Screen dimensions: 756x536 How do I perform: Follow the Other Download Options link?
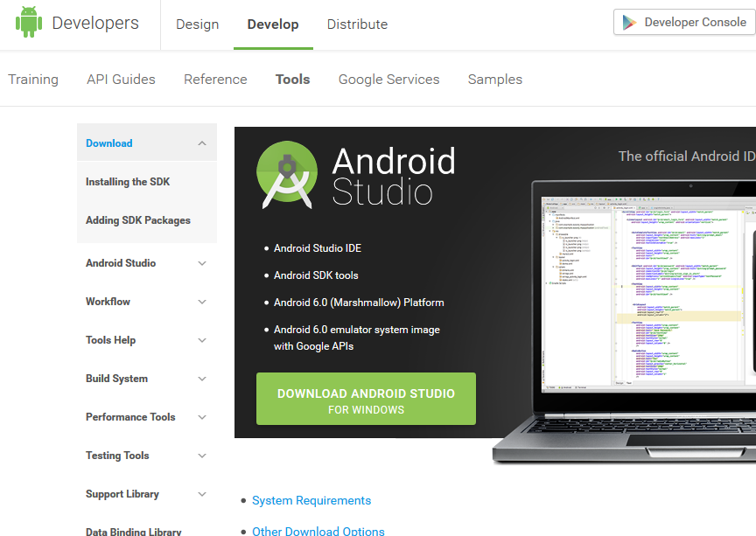tap(318, 531)
